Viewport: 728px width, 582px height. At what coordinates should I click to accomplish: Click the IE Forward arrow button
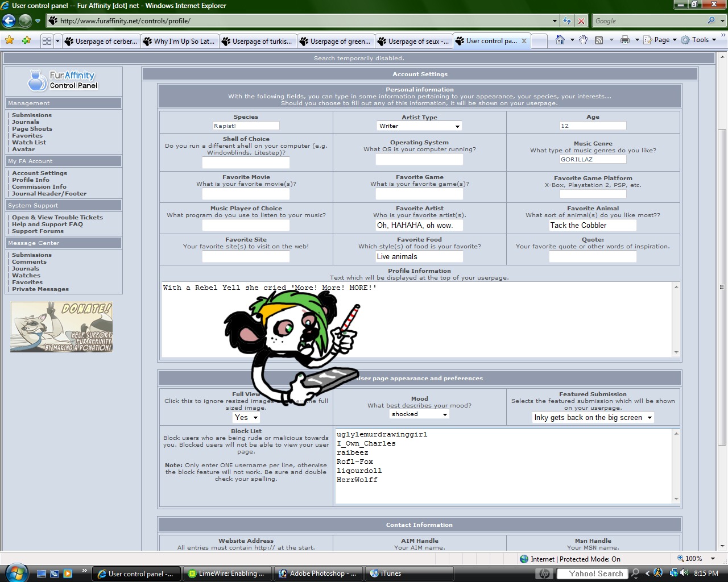(25, 21)
